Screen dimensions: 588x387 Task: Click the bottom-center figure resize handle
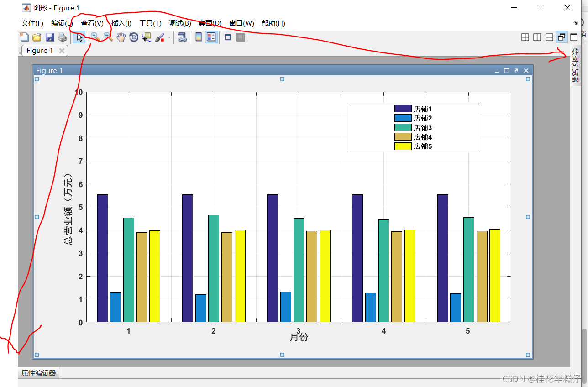click(x=282, y=355)
